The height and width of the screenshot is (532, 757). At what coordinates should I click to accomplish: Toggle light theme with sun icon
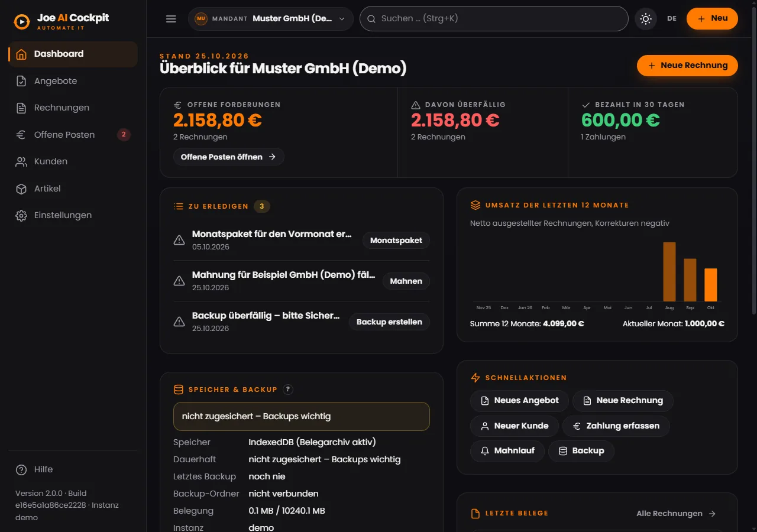pos(646,19)
